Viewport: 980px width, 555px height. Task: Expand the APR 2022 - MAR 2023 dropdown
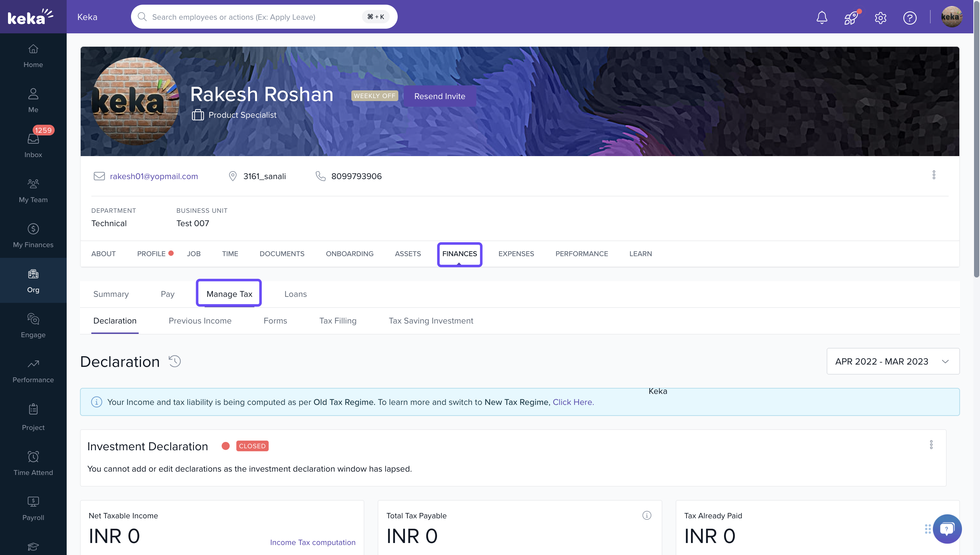[892, 361]
